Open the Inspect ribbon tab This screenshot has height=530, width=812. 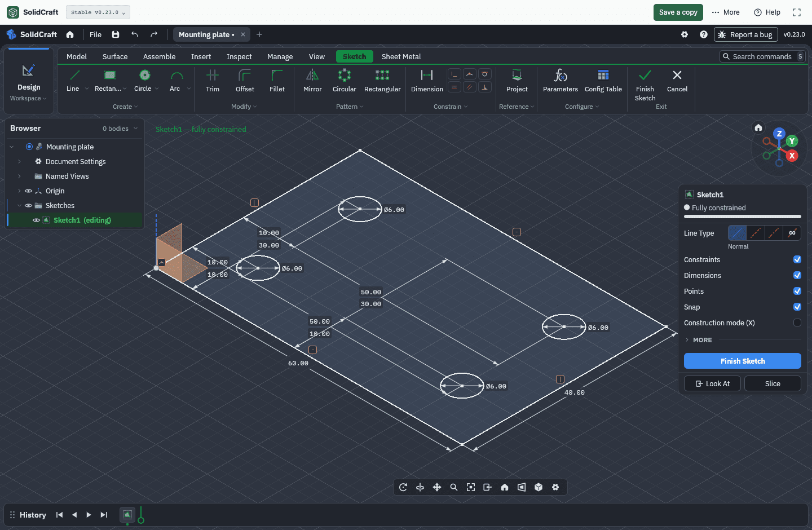click(239, 56)
